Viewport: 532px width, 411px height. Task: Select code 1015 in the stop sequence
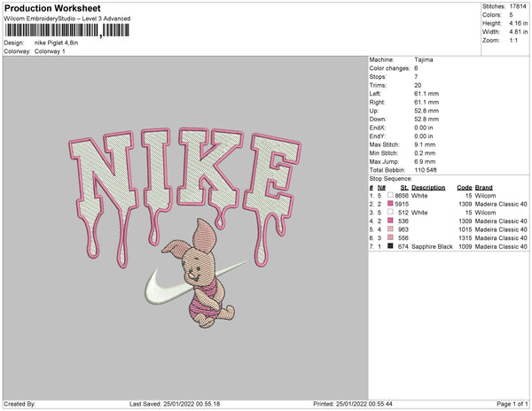[465, 229]
